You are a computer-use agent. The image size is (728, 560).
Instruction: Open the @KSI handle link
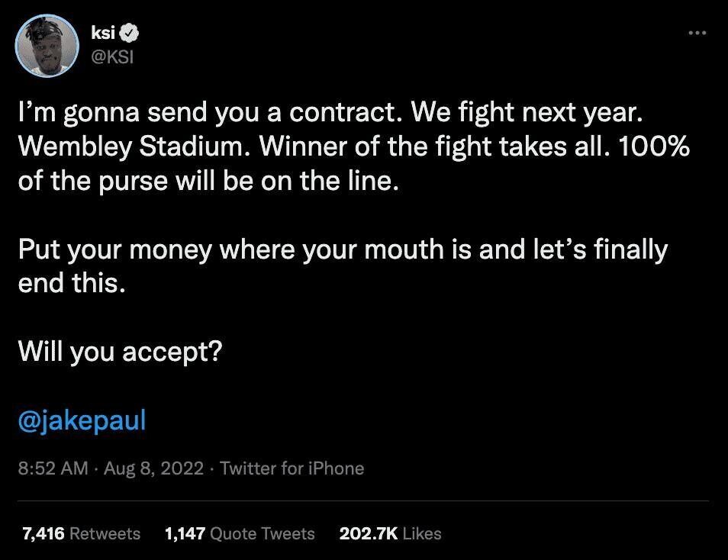point(112,56)
